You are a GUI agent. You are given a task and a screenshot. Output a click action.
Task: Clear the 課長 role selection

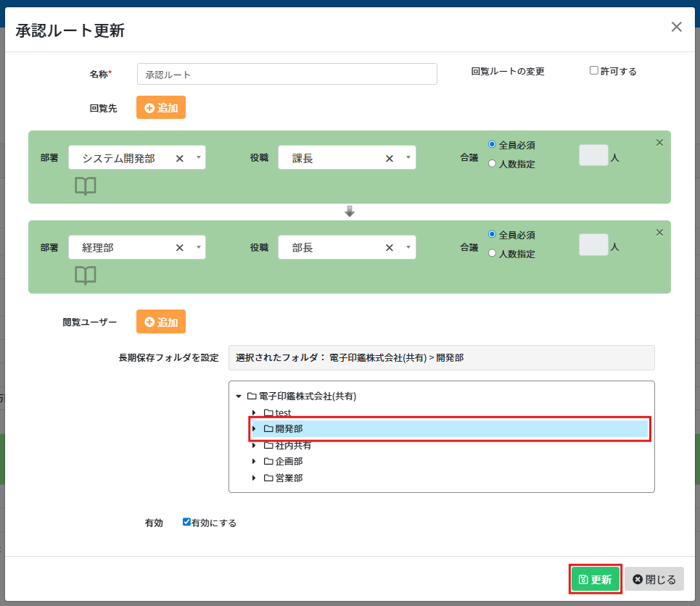pos(390,158)
